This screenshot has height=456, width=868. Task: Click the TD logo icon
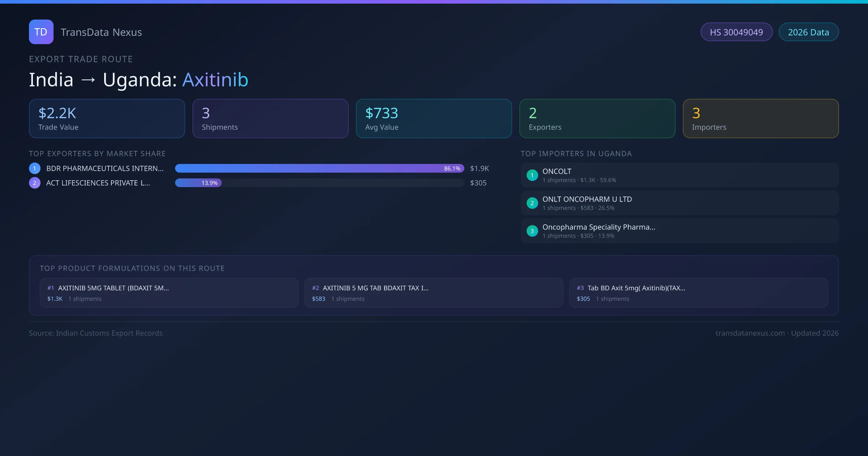(41, 32)
